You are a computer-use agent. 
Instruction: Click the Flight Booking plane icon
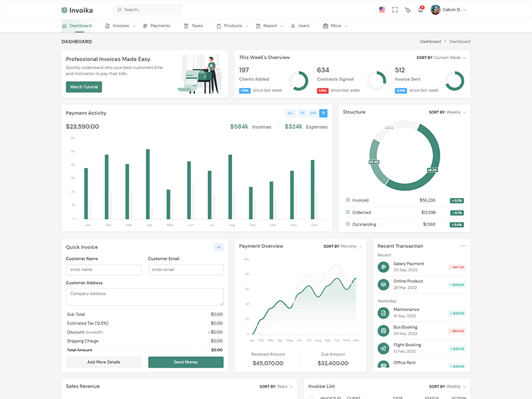click(383, 348)
